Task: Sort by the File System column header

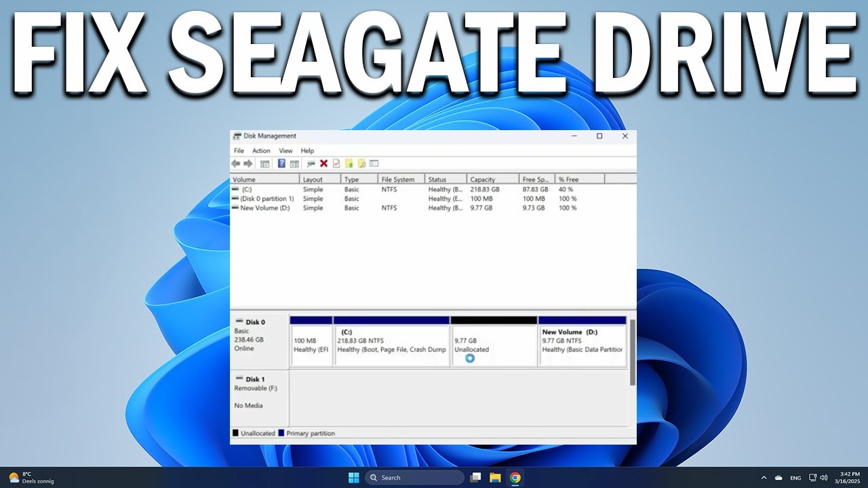Action: [401, 179]
